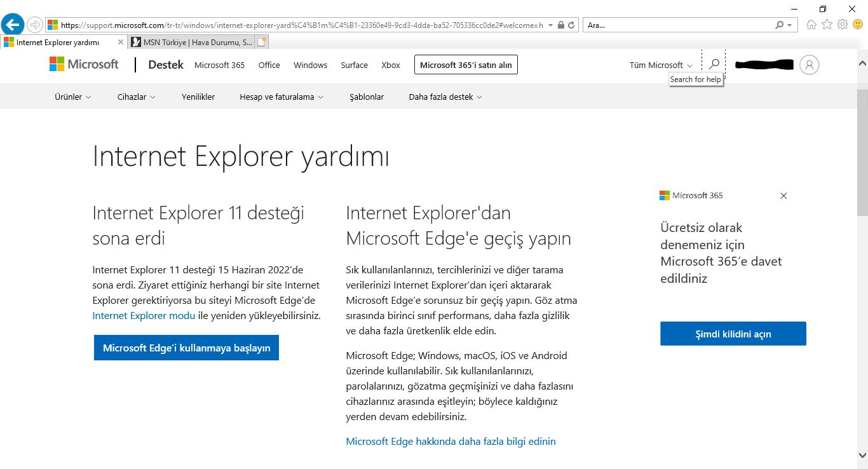Click the page scrollbar down arrow
This screenshot has width=868, height=469.
click(x=862, y=455)
